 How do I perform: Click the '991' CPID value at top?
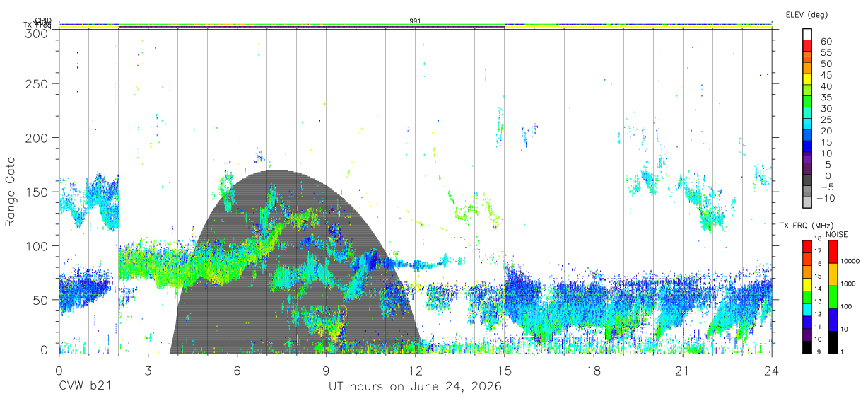415,21
